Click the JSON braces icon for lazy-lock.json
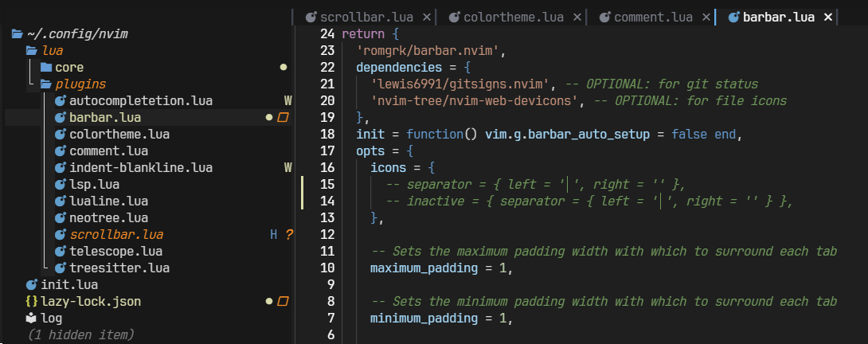This screenshot has height=344, width=868. (31, 302)
